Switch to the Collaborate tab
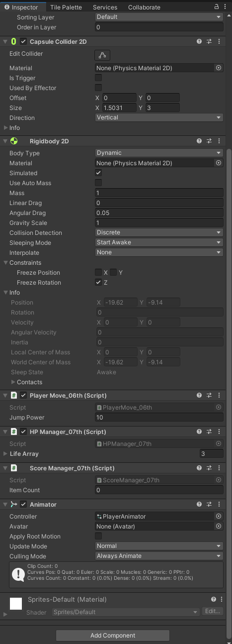Screen dimensions: 232x644 point(144,7)
